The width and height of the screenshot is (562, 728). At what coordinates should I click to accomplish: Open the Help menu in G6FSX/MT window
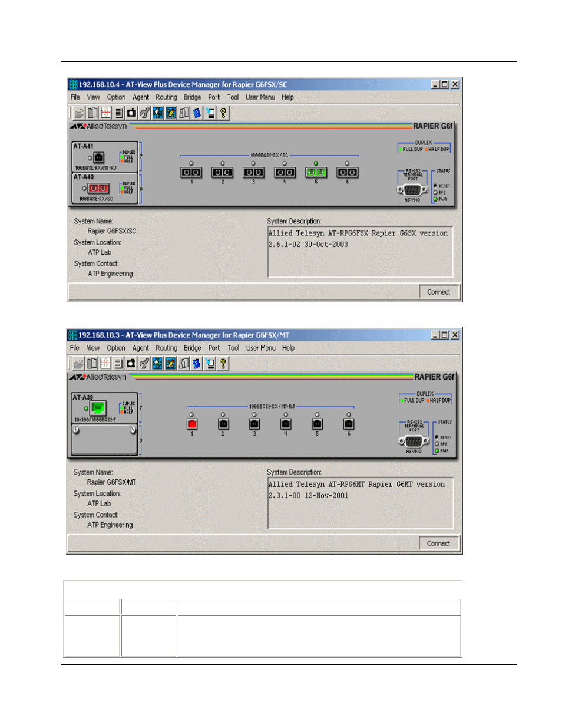(288, 348)
